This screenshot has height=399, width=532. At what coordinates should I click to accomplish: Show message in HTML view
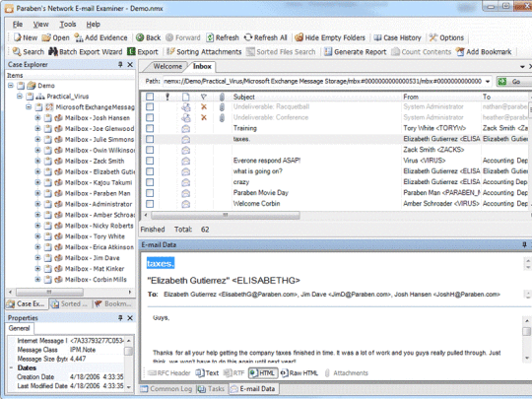click(x=263, y=373)
